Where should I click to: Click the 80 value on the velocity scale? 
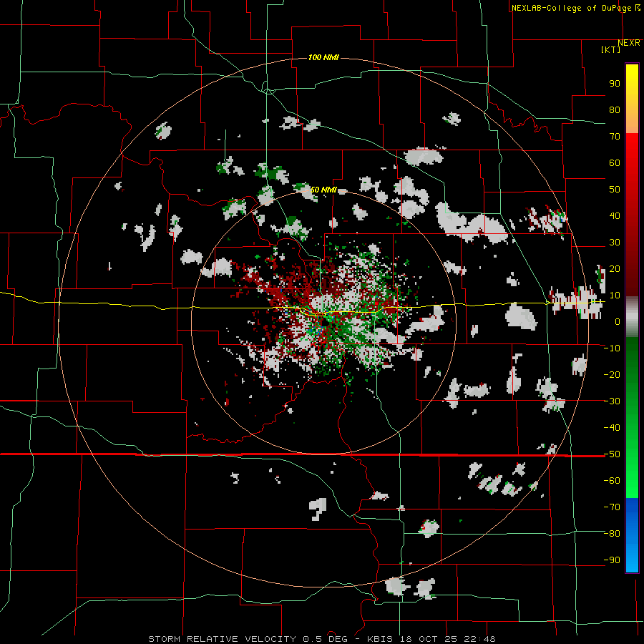coord(615,109)
